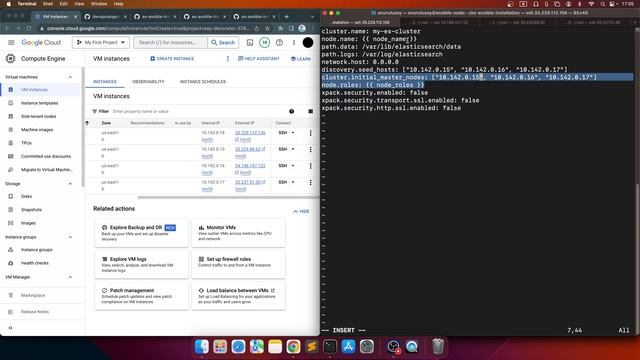Open Chrome extensions puzzle icon
Screen dimensions: 640x360
(x=280, y=29)
